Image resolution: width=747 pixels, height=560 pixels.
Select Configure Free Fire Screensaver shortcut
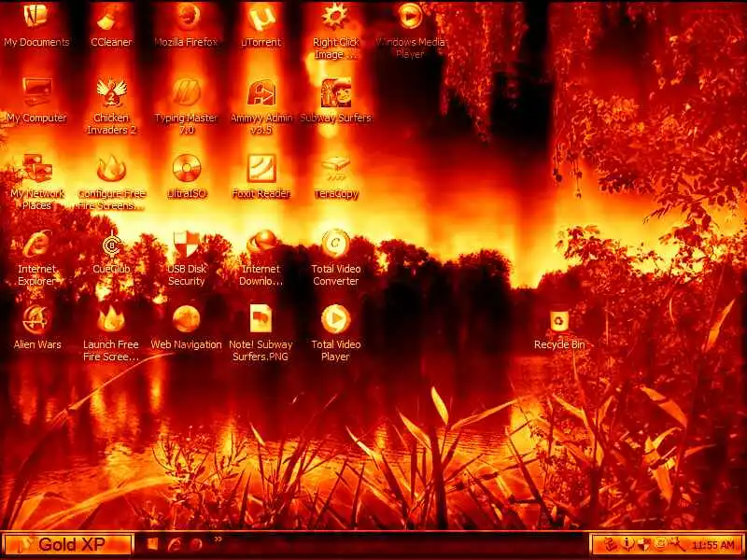[111, 182]
